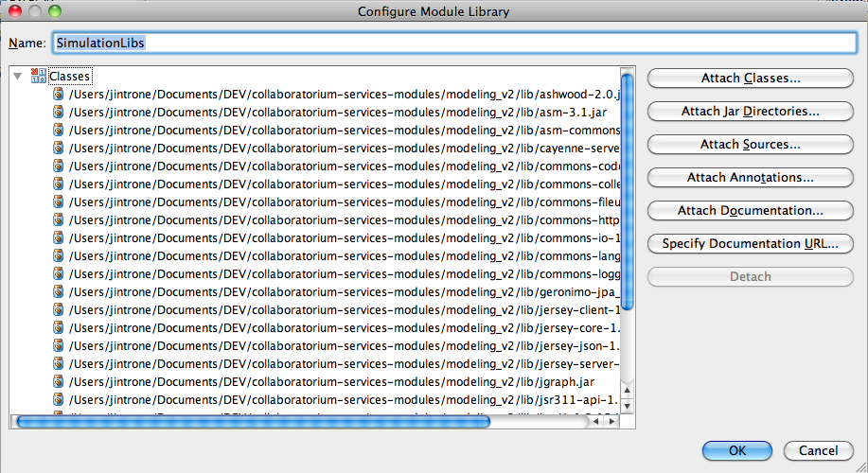Select the commons-cod library path
Screen dimensions: 868x473
pos(344,166)
